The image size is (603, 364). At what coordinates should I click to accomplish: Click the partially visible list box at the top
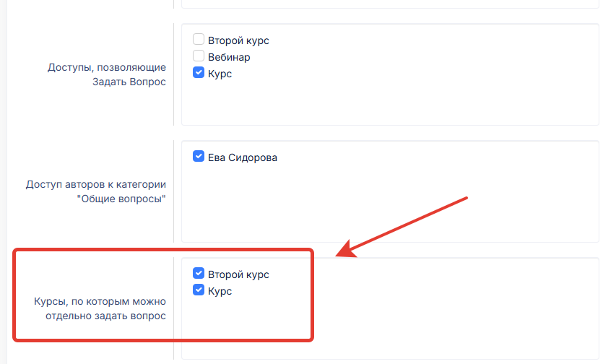click(390, 4)
